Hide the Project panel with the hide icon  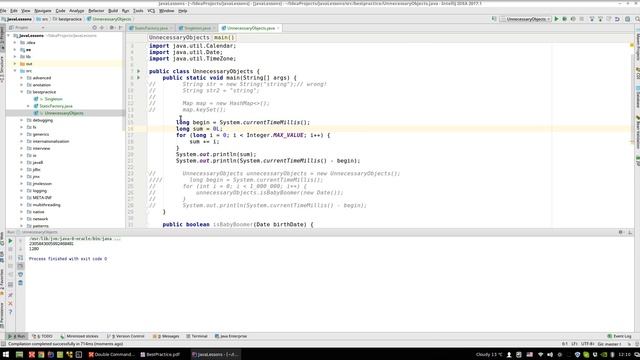click(x=120, y=28)
